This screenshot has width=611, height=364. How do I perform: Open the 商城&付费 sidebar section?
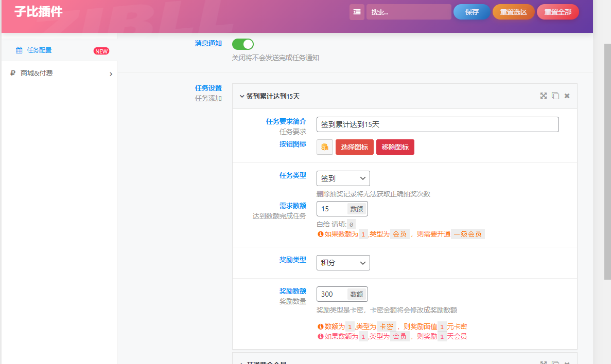(59, 73)
